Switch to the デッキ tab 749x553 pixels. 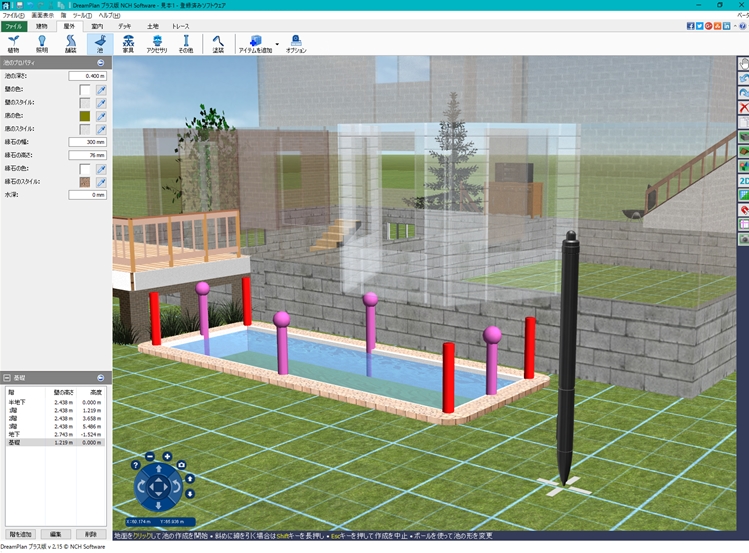tap(125, 26)
